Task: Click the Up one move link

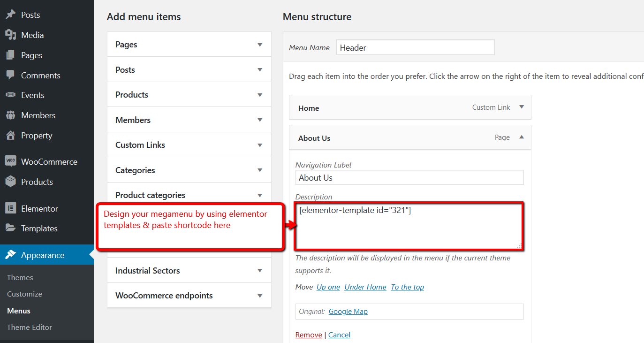Action: click(x=328, y=287)
